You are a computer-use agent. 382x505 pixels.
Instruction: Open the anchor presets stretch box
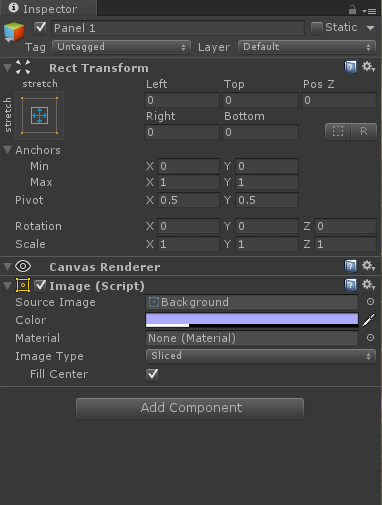39,115
